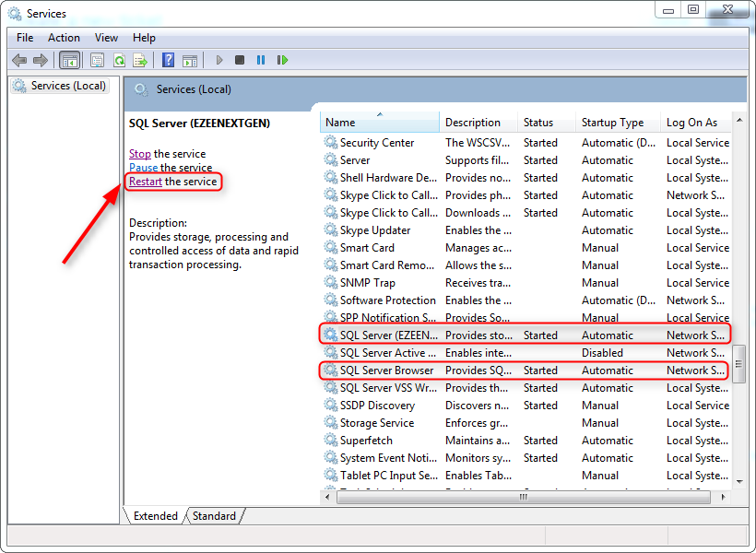Click the Pause the service link
Viewport: 756px width, 553px height.
pos(143,168)
